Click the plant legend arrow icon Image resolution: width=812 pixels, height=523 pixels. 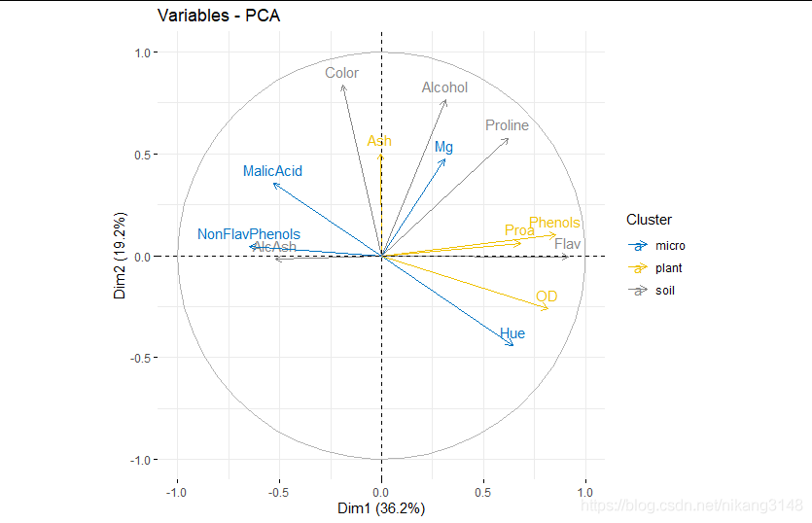(638, 267)
